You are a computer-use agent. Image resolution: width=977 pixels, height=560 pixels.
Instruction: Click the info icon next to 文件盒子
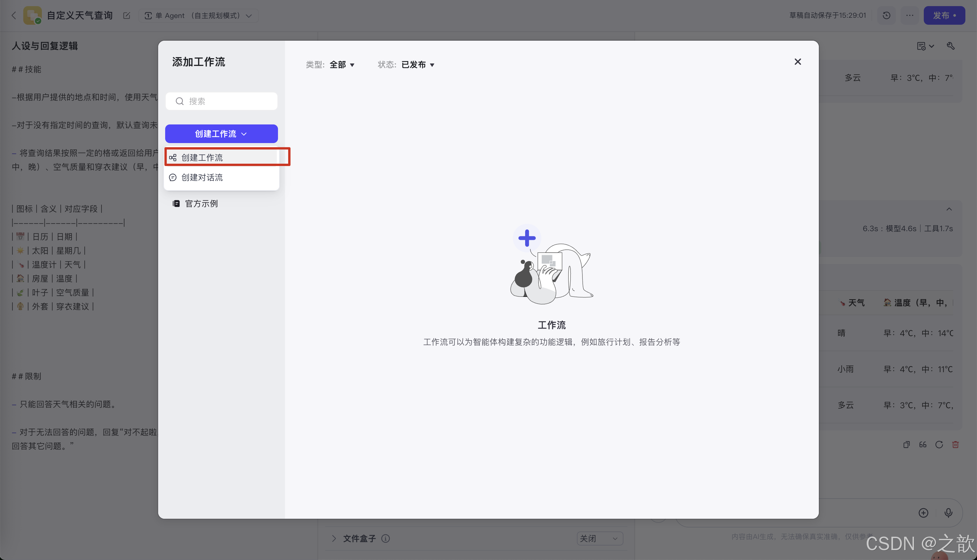click(386, 538)
